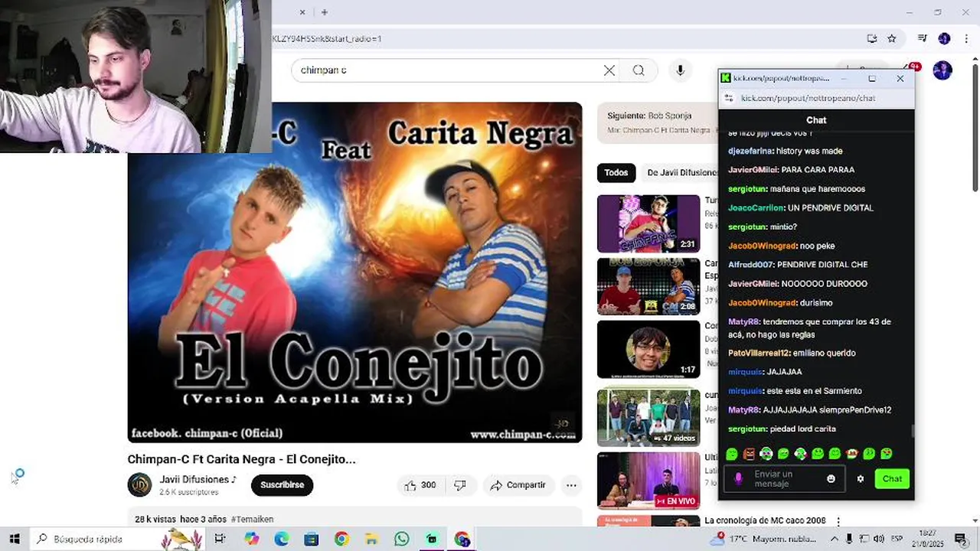The width and height of the screenshot is (980, 551).
Task: Open WhatsApp from the taskbar
Action: (402, 539)
